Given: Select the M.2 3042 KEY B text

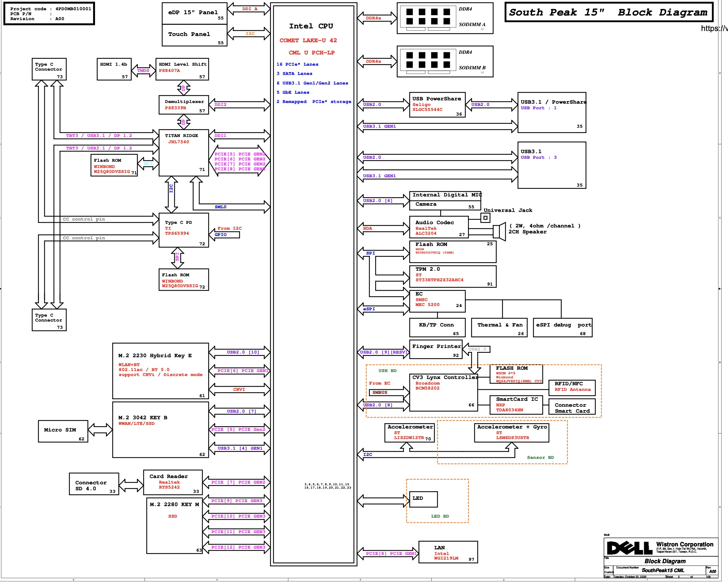Looking at the screenshot, I should [143, 418].
